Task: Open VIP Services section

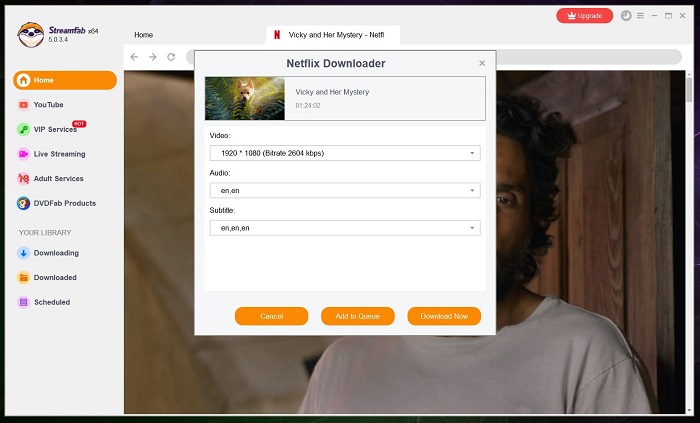Action: click(x=55, y=129)
